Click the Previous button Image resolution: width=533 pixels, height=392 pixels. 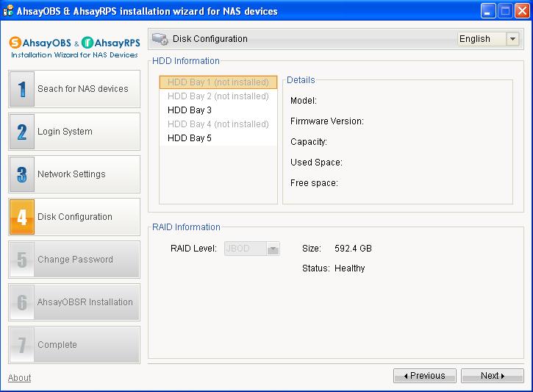pyautogui.click(x=425, y=376)
